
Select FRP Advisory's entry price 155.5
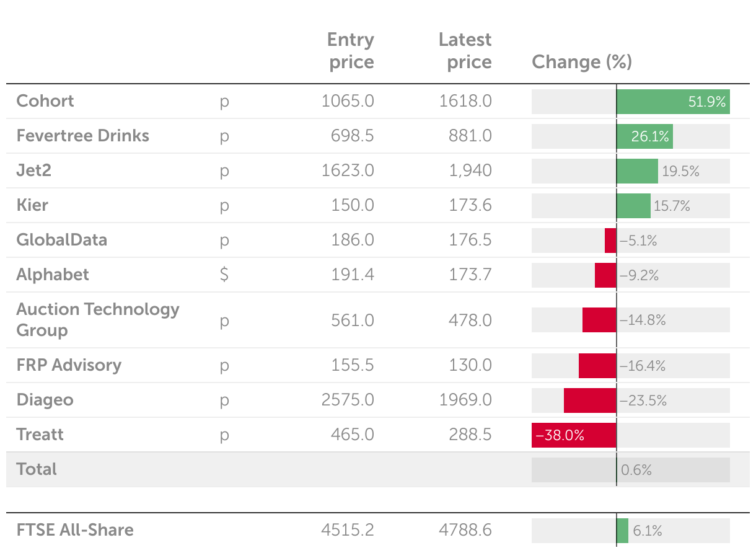click(352, 365)
